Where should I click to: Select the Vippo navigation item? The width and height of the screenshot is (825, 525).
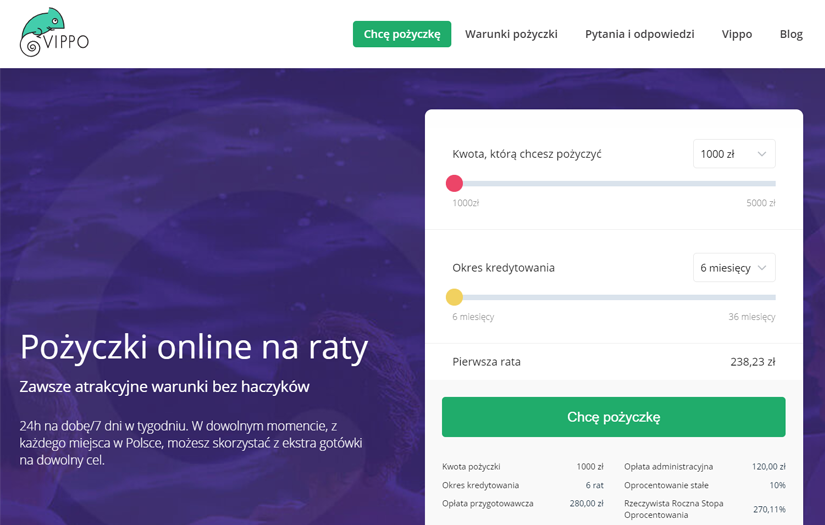pos(736,34)
